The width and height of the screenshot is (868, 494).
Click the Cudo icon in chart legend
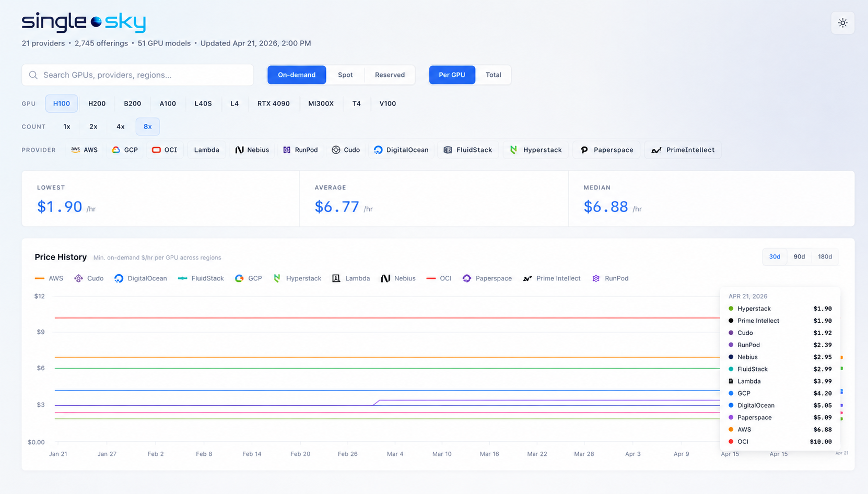click(78, 278)
